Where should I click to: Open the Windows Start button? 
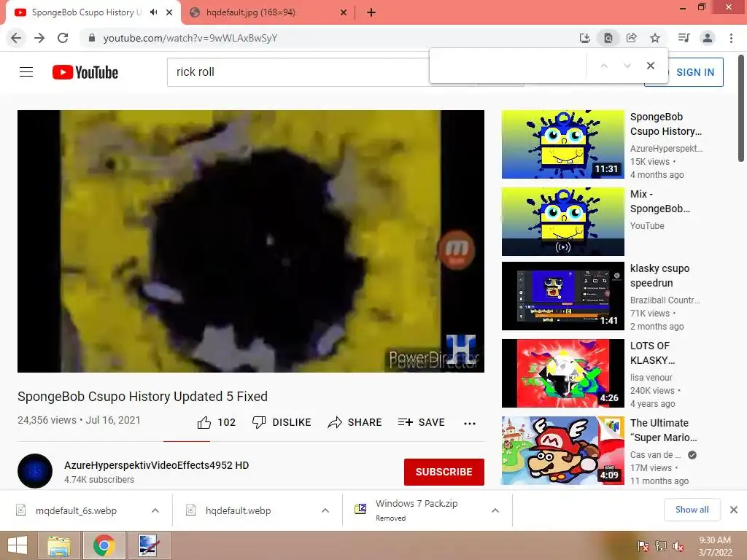[x=18, y=545]
